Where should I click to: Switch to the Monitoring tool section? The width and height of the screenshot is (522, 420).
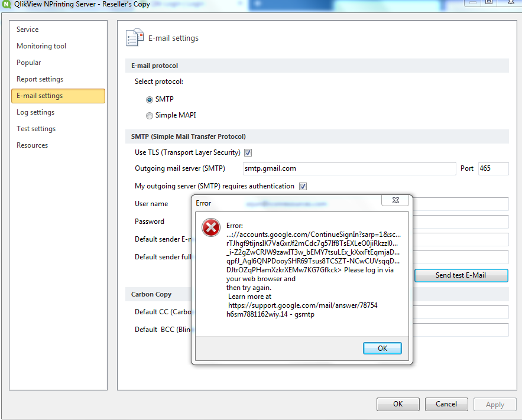click(41, 45)
